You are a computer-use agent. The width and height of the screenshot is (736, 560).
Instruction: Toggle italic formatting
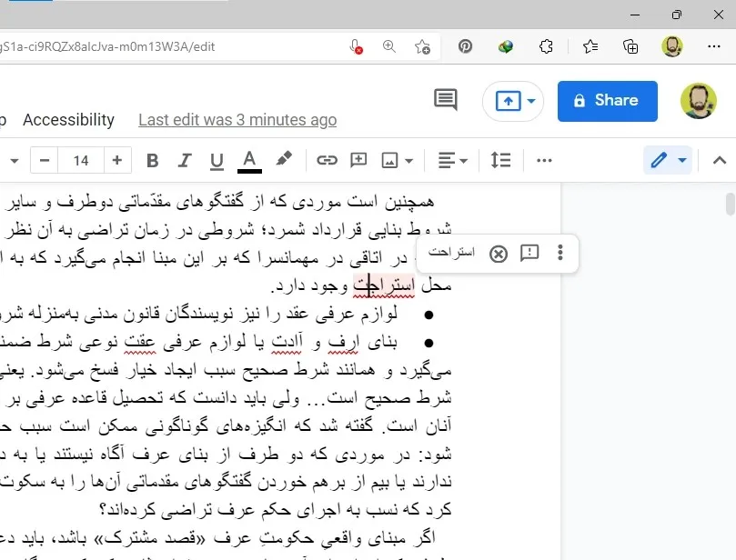coord(185,161)
